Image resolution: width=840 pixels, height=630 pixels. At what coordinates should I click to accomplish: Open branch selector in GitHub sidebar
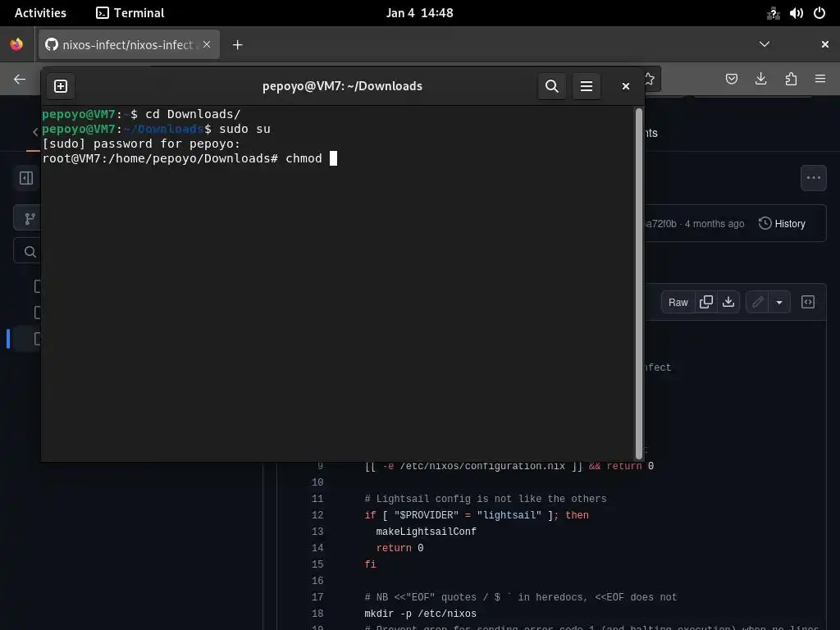[28, 218]
